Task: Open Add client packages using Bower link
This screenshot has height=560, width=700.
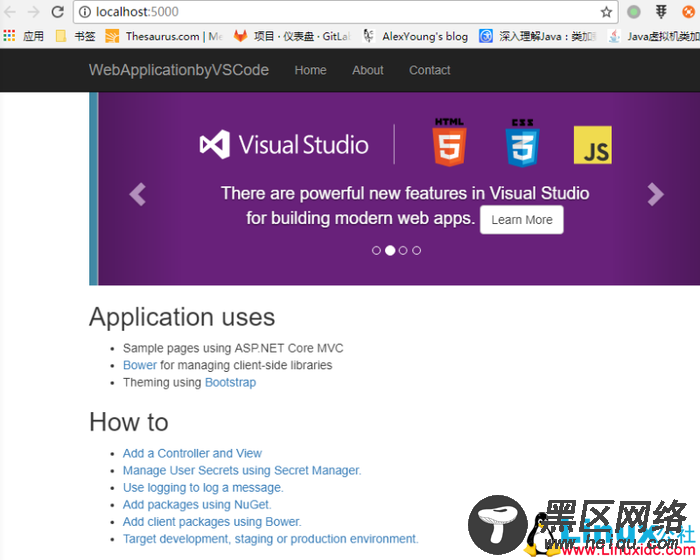Action: coord(212,522)
